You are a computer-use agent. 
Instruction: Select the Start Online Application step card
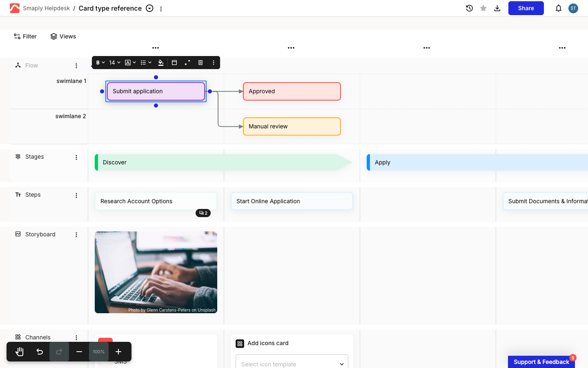292,201
